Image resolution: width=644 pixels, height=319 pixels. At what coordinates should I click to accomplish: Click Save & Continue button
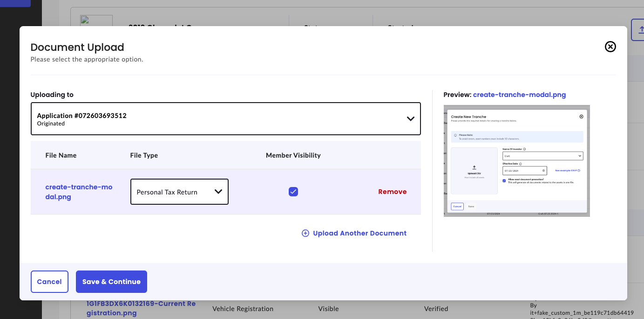click(111, 282)
